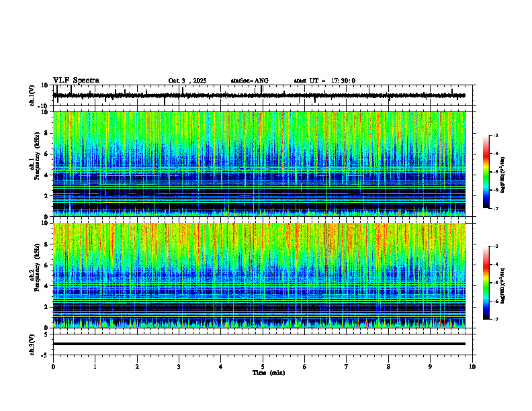The width and height of the screenshot is (532, 411).
Task: Select the date text "Oct. 3 , 2025"
Action: pos(187,81)
